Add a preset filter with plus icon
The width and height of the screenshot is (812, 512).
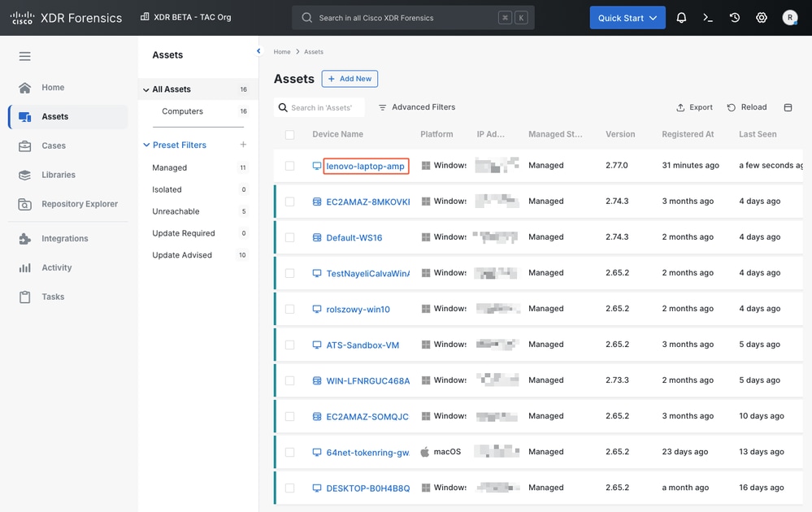coord(243,145)
